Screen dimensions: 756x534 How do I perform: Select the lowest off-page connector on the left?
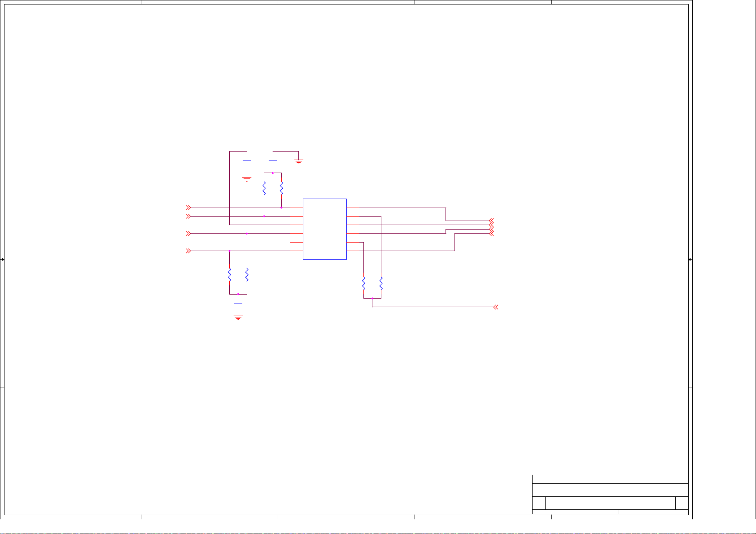click(x=188, y=251)
